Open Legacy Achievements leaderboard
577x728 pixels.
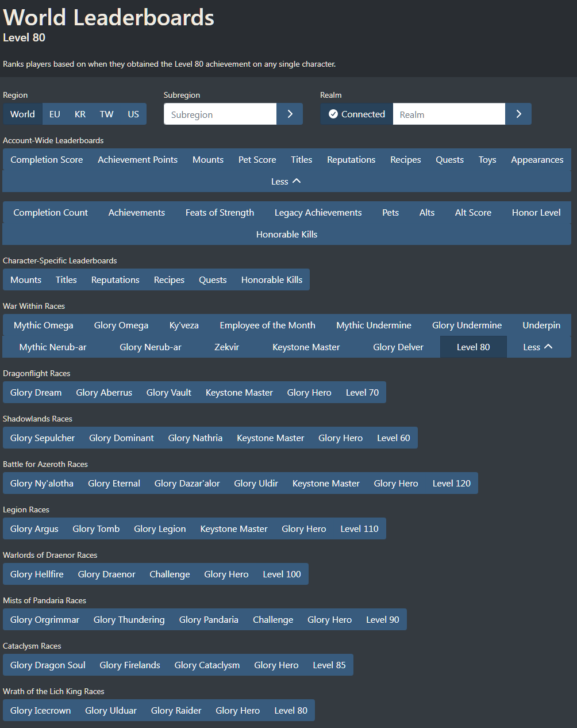tap(318, 212)
